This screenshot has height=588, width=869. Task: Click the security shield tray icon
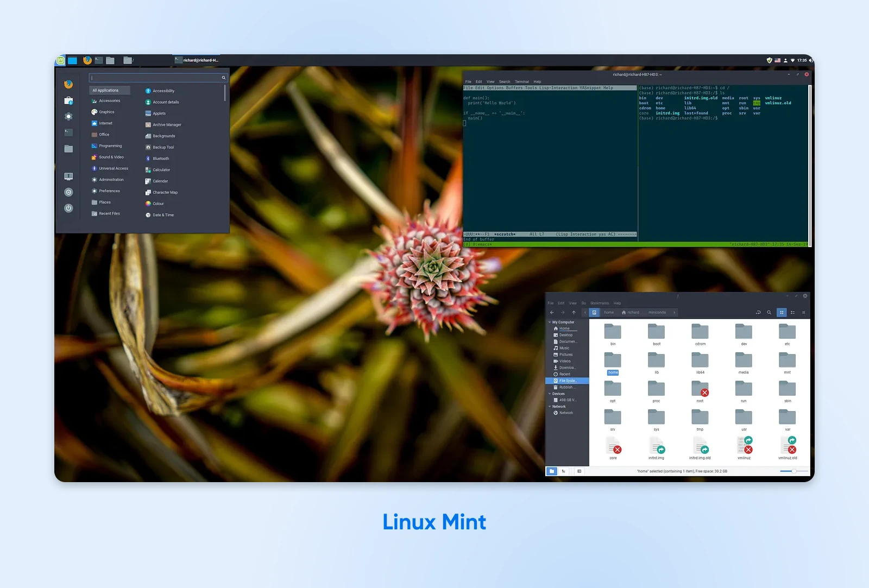coord(769,60)
